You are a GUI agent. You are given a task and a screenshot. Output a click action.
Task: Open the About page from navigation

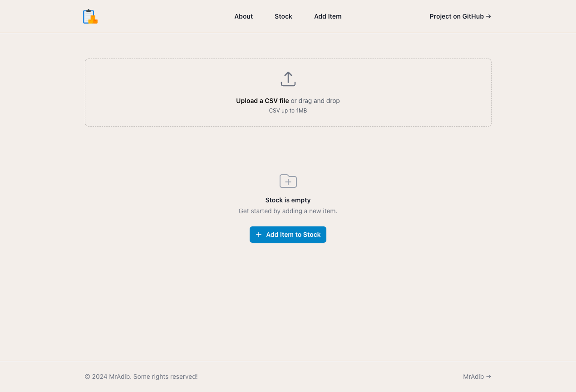(243, 16)
